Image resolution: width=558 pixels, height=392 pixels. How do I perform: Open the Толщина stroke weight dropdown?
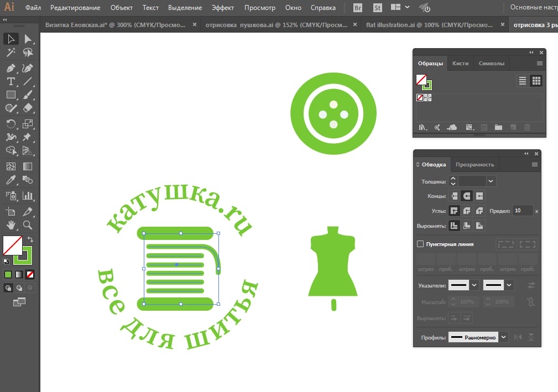click(491, 181)
